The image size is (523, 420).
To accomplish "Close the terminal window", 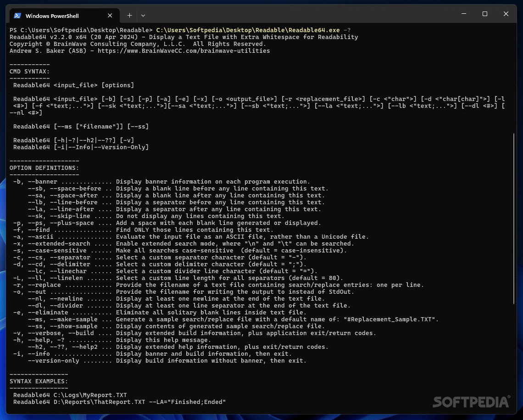I will (x=506, y=14).
